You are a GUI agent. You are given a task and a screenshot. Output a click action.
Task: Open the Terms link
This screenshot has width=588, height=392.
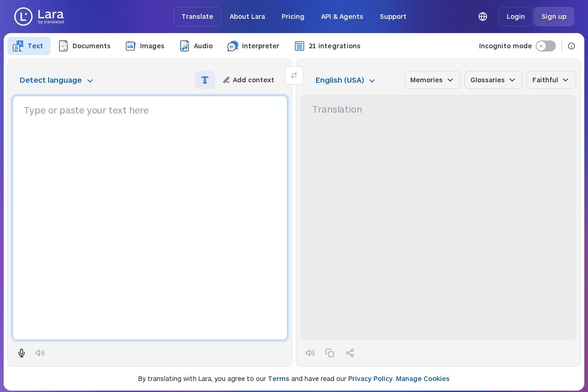pyautogui.click(x=278, y=379)
